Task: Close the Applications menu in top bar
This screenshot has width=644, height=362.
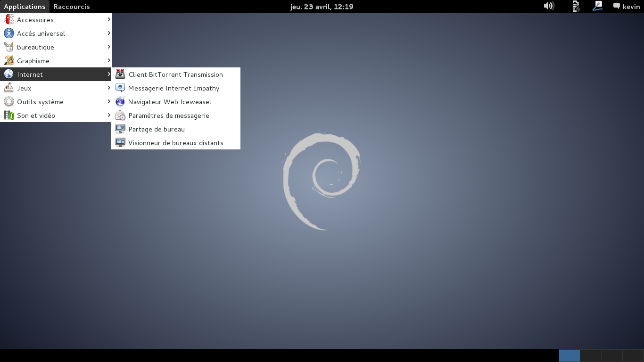Action: (25, 6)
